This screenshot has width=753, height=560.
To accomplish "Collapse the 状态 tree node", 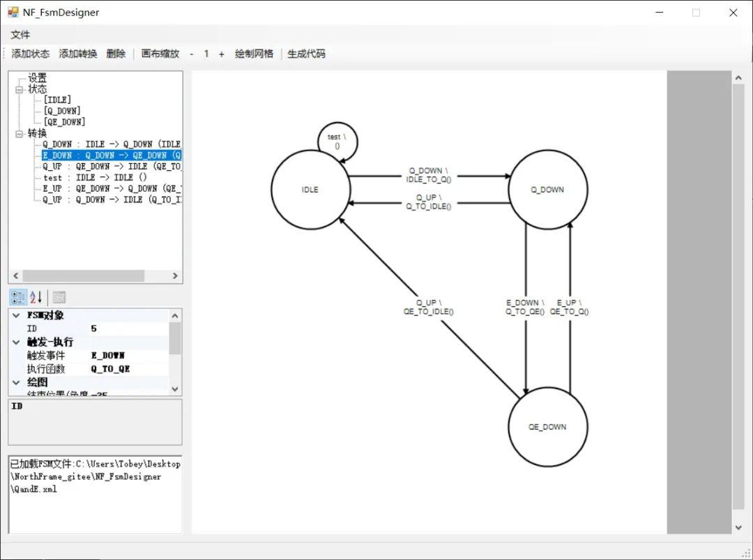I will (x=20, y=89).
